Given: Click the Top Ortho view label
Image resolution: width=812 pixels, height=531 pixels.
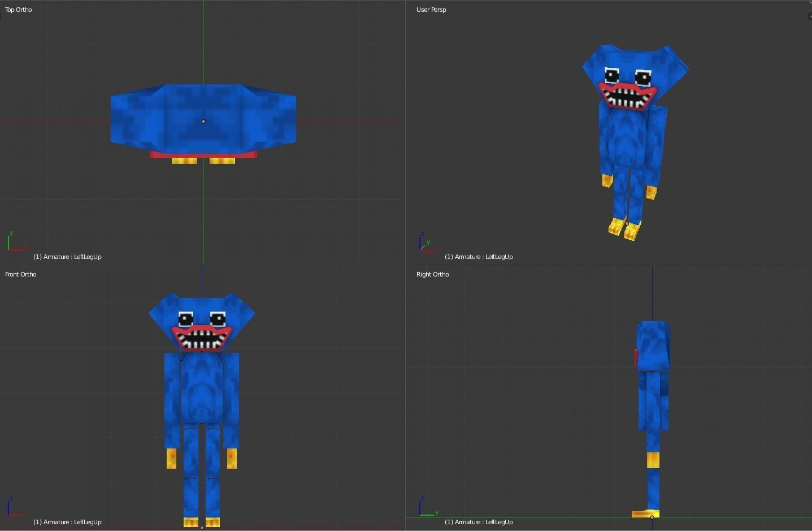Looking at the screenshot, I should pyautogui.click(x=19, y=10).
